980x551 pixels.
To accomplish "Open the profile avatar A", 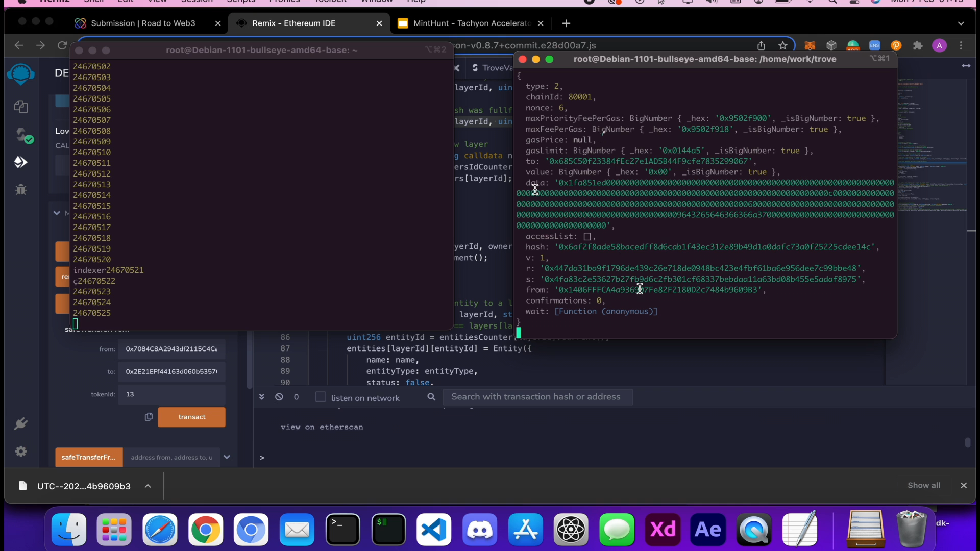I will click(x=940, y=45).
